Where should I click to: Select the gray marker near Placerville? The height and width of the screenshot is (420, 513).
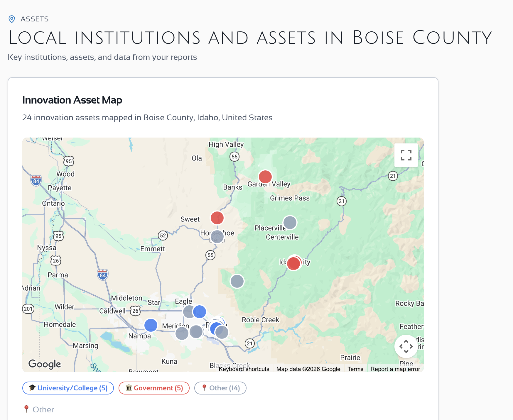[x=290, y=223]
